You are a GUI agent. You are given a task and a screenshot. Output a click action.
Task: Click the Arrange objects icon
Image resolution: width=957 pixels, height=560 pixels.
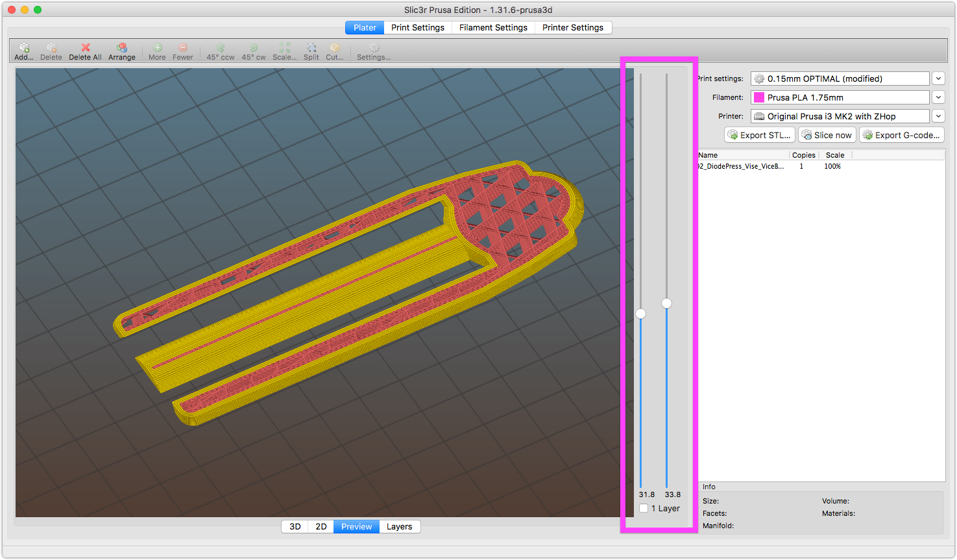121,48
